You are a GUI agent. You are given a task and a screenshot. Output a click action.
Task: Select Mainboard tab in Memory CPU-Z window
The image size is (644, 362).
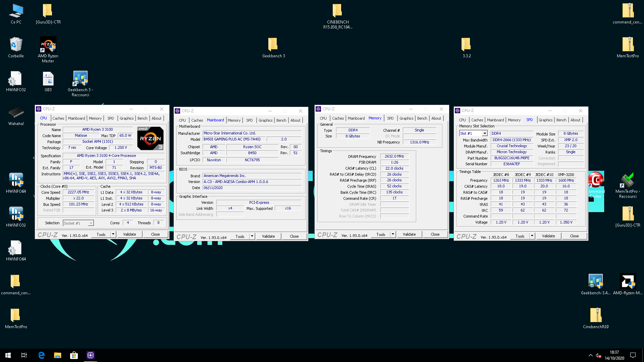[x=356, y=118]
